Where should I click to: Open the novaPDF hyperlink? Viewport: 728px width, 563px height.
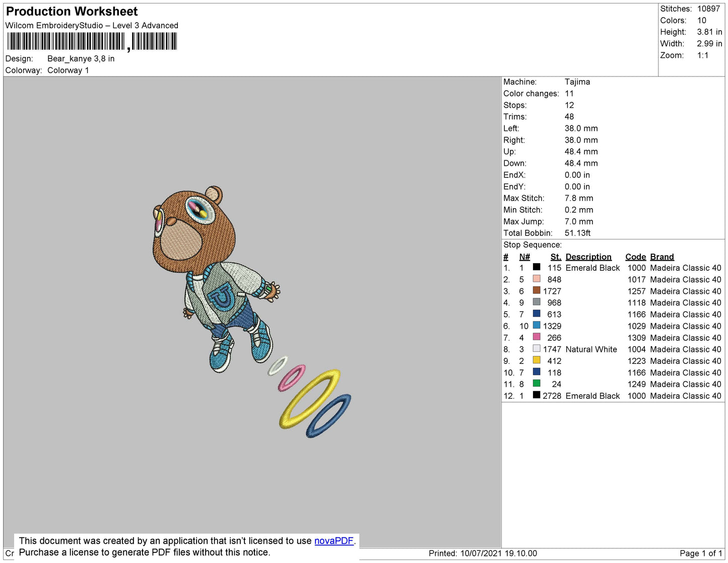tap(334, 541)
